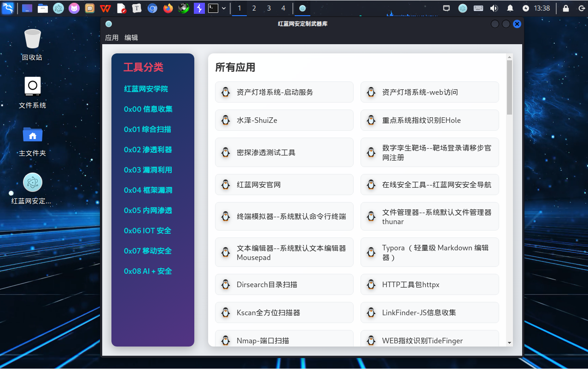This screenshot has width=588, height=370.
Task: Click the penguin icon beside HTTP工具包httpx
Action: (x=371, y=284)
